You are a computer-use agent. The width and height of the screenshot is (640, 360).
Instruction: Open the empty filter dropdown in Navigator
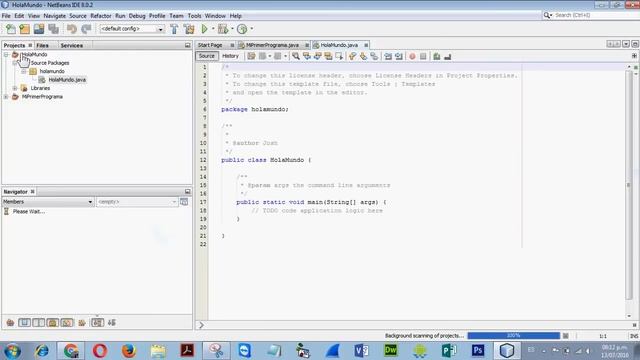coord(137,202)
